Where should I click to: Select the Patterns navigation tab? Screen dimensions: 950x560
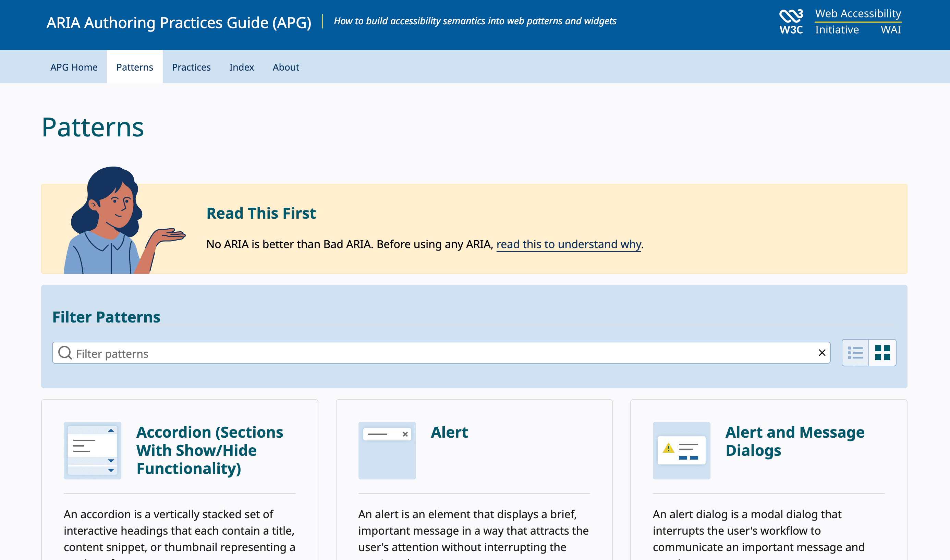tap(135, 67)
